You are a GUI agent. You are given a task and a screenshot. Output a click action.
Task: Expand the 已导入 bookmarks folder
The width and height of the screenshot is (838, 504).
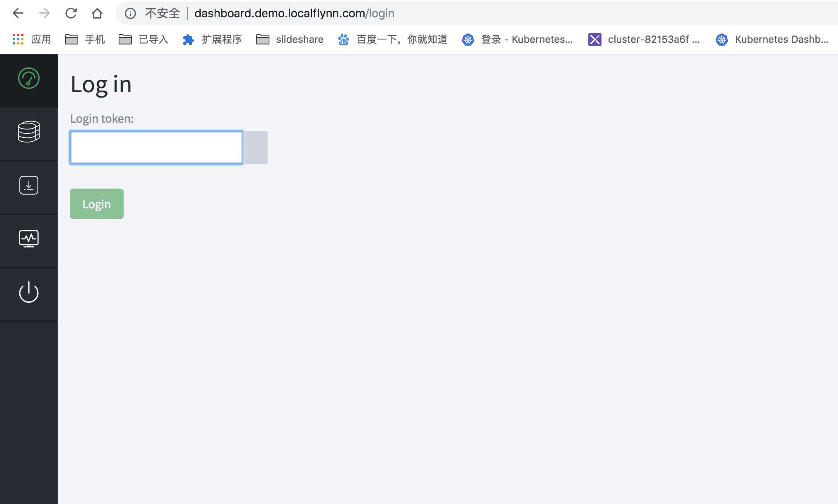pos(144,40)
